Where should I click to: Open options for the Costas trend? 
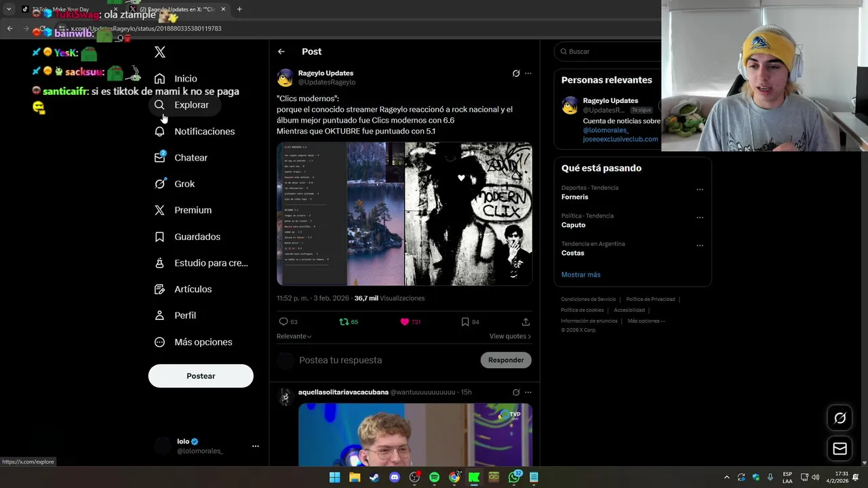coord(700,245)
